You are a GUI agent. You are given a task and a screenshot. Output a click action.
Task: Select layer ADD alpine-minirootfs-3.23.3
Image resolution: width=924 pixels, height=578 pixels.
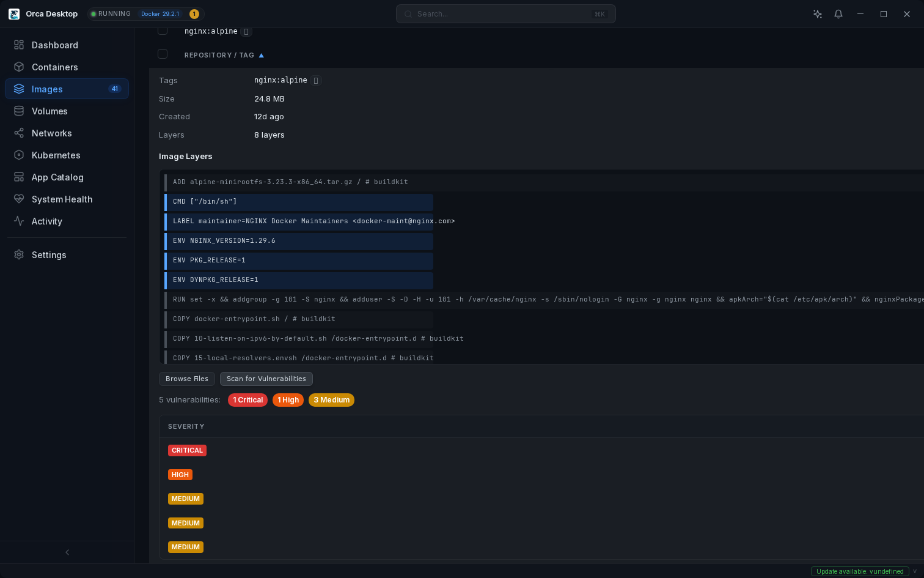(544, 182)
